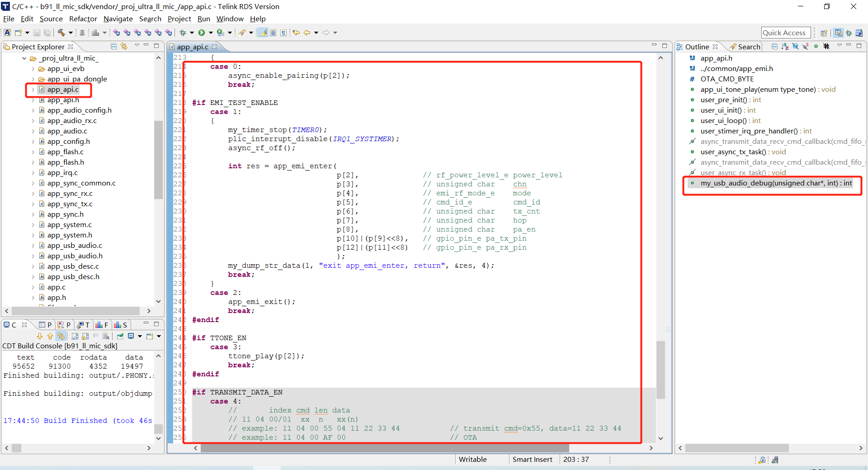Screen dimensions: 868x470
Task: Show whitespace characters using the pilcrow icon
Action: click(283, 33)
